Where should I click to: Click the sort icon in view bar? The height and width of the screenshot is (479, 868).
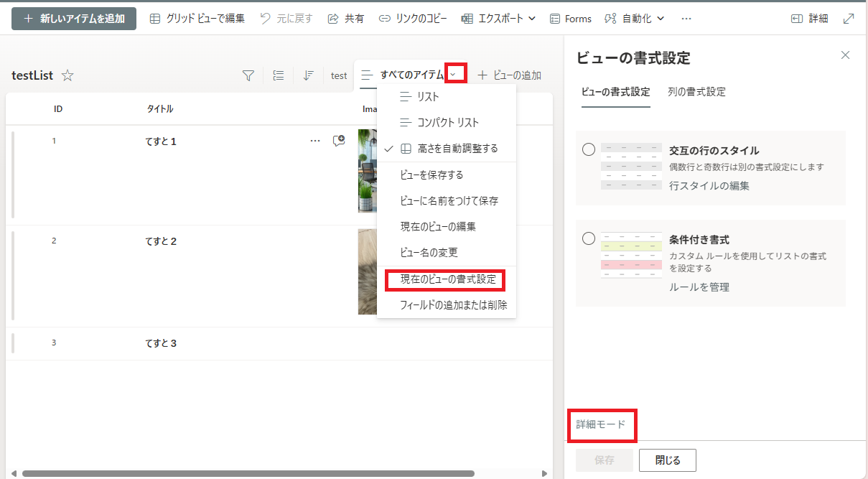coord(308,75)
